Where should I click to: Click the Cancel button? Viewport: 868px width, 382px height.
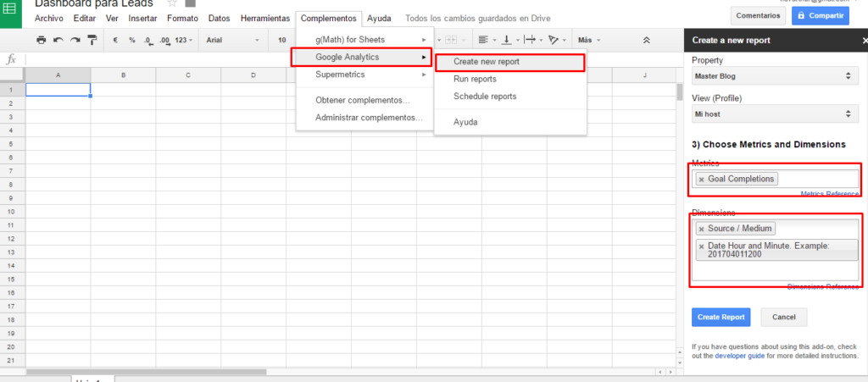(x=784, y=318)
